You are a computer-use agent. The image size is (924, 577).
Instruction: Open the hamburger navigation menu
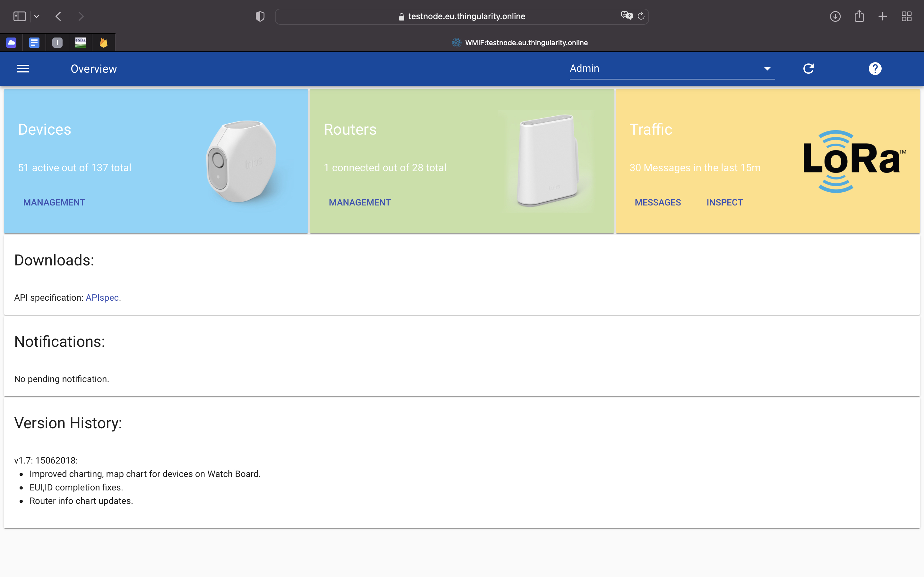[x=23, y=69]
